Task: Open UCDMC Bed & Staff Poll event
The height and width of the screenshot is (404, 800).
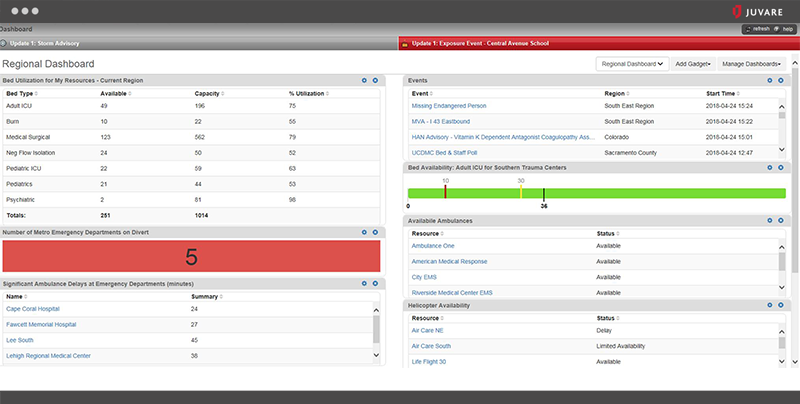Action: coord(444,153)
